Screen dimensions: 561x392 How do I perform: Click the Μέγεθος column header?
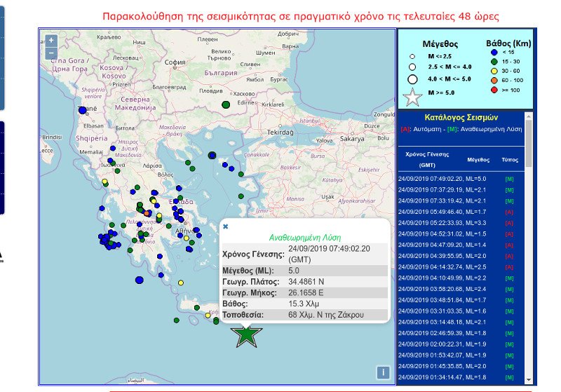click(478, 159)
